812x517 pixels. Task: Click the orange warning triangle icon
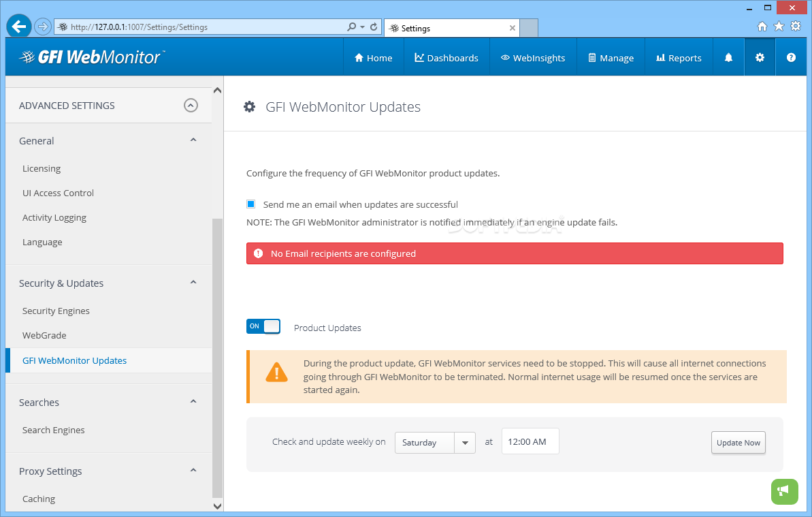[276, 372]
